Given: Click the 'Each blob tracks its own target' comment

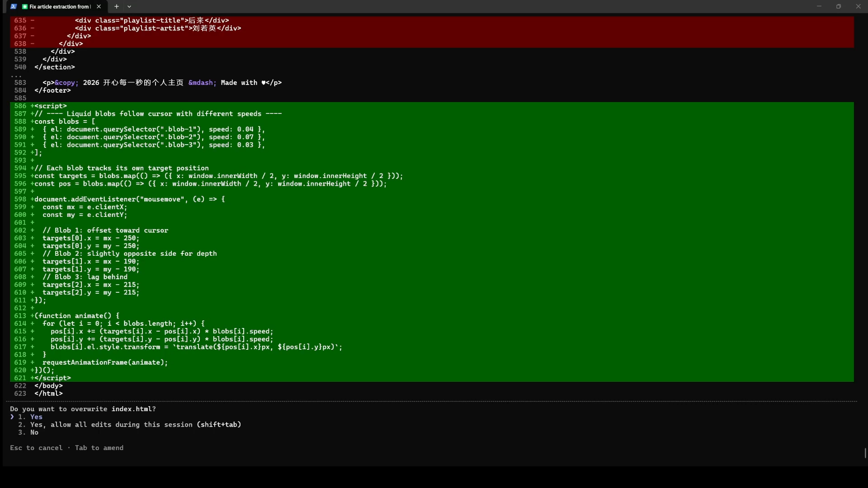Looking at the screenshot, I should tap(122, 168).
